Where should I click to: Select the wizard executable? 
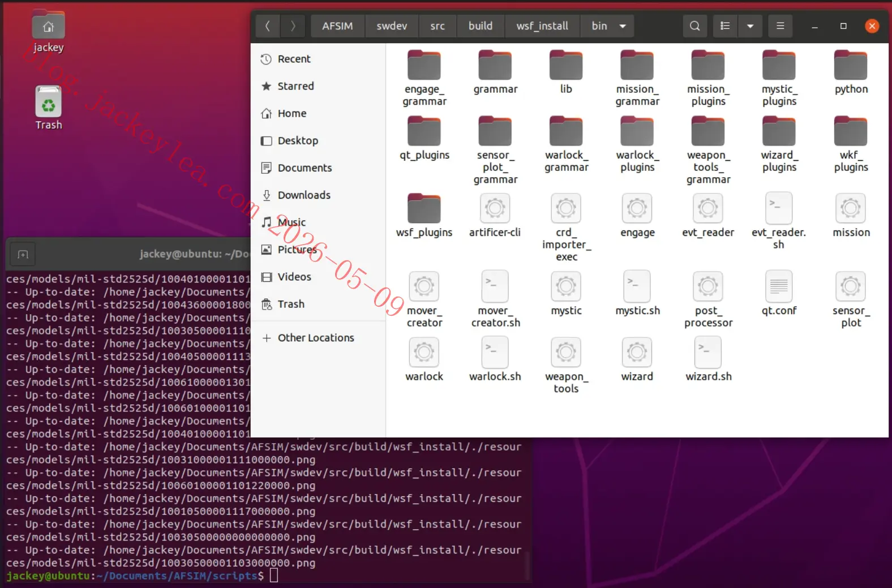(x=637, y=360)
